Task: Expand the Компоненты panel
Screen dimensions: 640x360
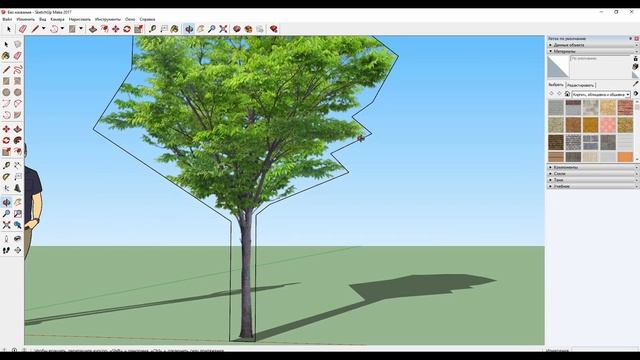Action: pyautogui.click(x=593, y=167)
